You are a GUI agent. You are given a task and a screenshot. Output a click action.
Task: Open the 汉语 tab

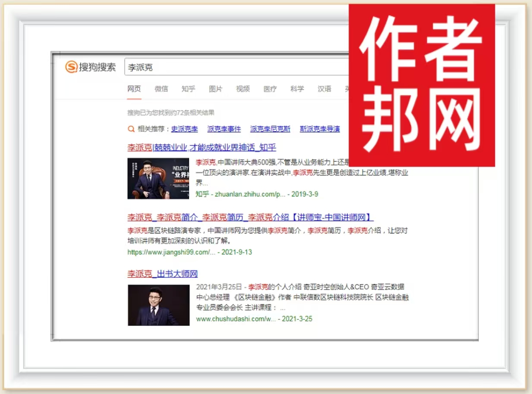coord(324,89)
